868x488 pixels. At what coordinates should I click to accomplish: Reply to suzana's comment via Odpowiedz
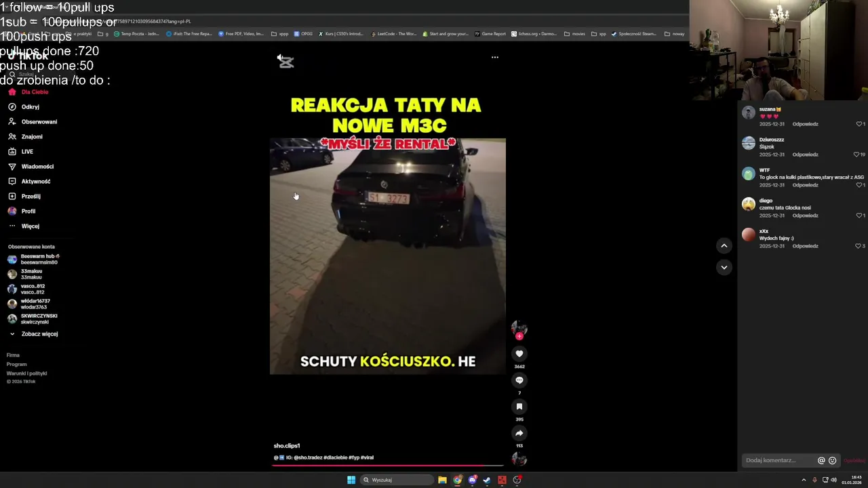[x=806, y=124]
